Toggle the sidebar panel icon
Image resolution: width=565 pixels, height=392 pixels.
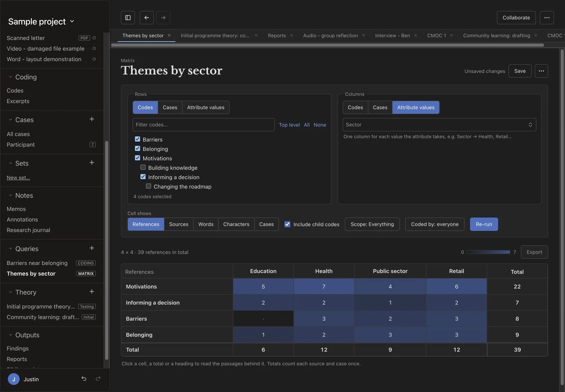(x=128, y=18)
